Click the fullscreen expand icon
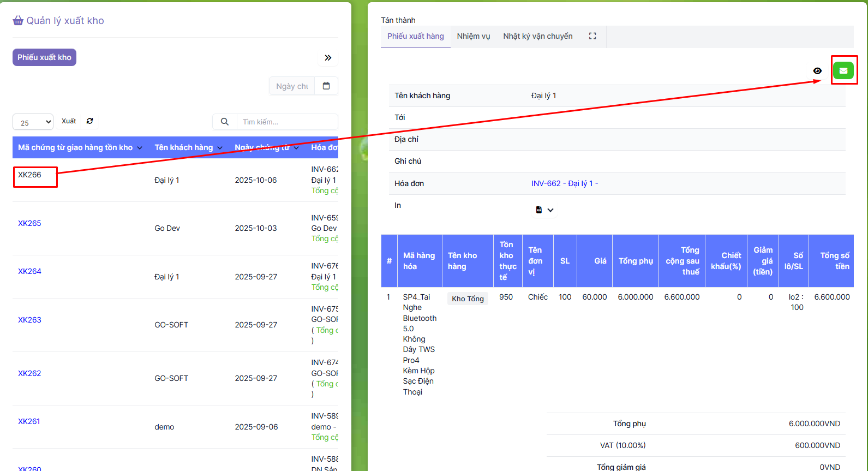Image resolution: width=868 pixels, height=471 pixels. click(x=592, y=36)
